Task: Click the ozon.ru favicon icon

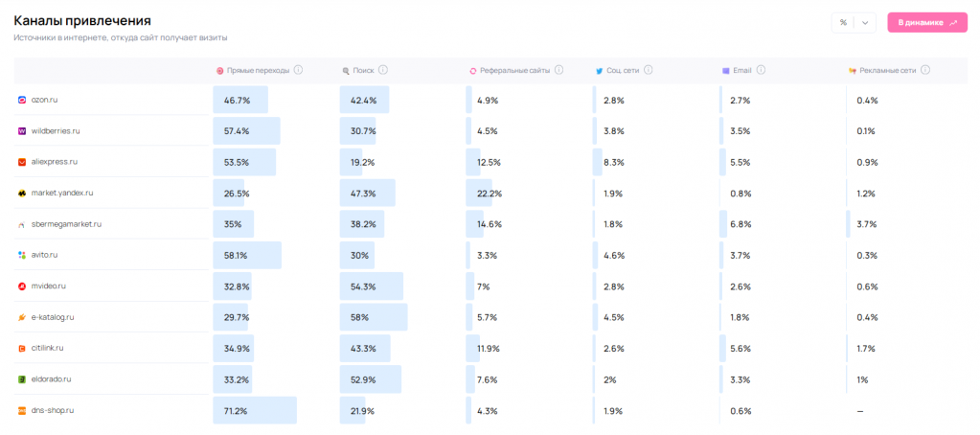Action: [x=22, y=100]
